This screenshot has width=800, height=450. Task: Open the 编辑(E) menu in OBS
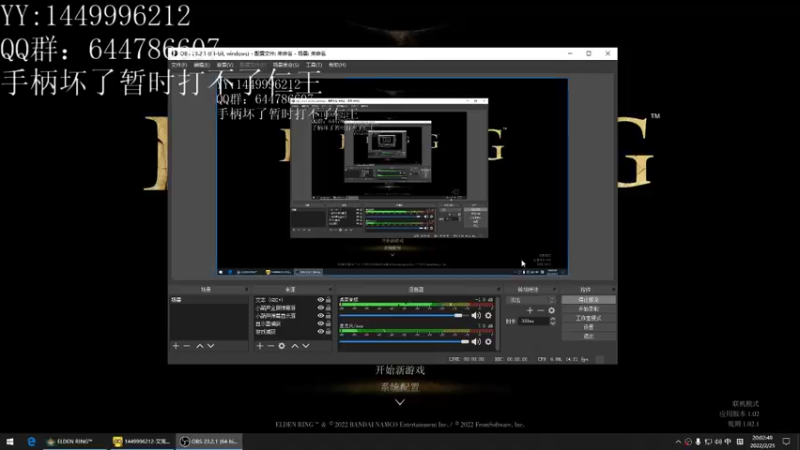click(201, 65)
